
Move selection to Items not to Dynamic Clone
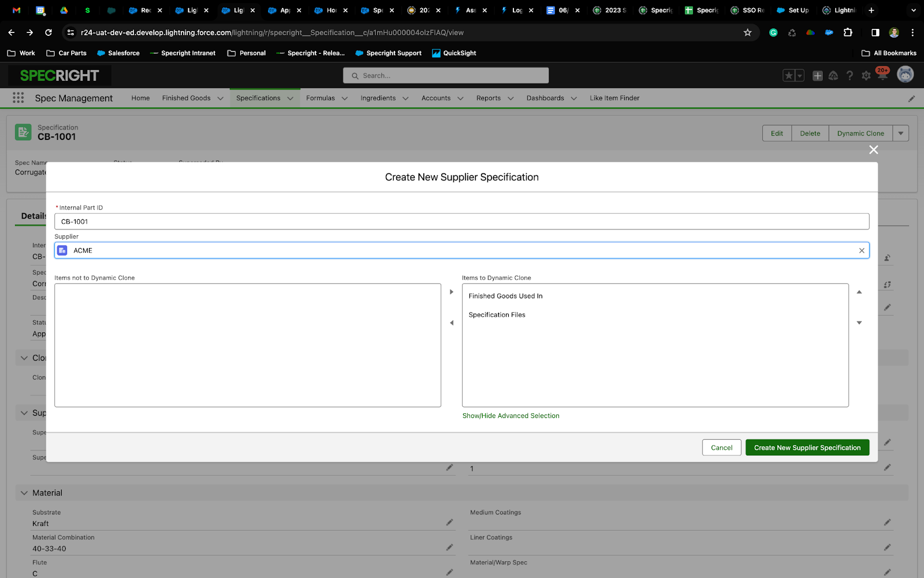click(x=452, y=323)
